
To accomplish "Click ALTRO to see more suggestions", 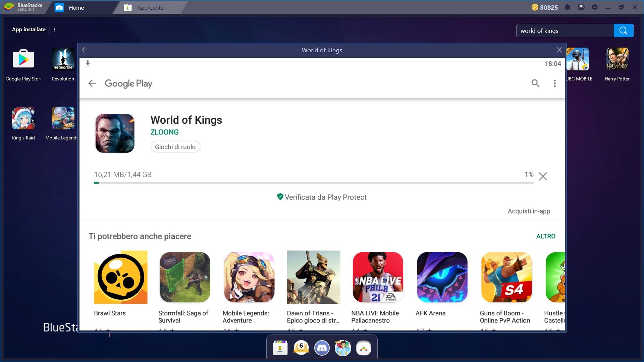I will coord(546,236).
